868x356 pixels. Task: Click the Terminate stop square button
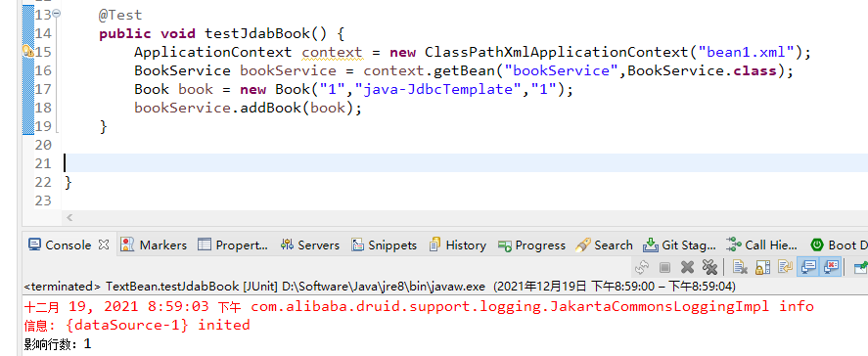click(664, 267)
